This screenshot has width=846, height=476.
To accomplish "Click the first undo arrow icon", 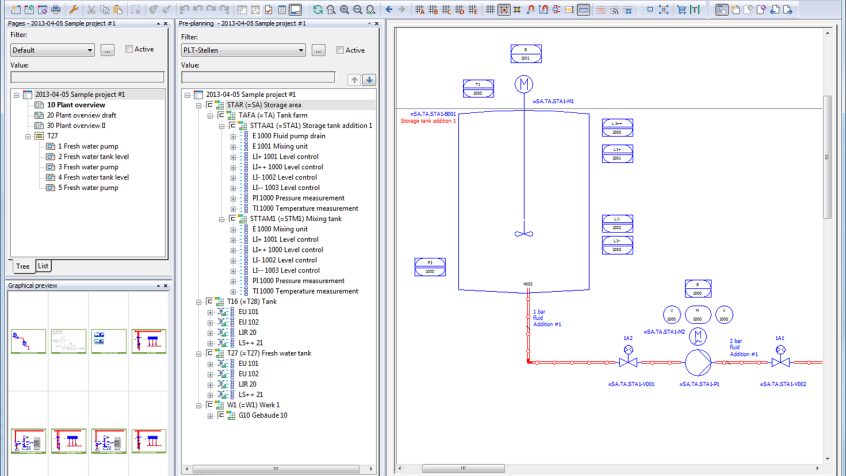I will 185,9.
